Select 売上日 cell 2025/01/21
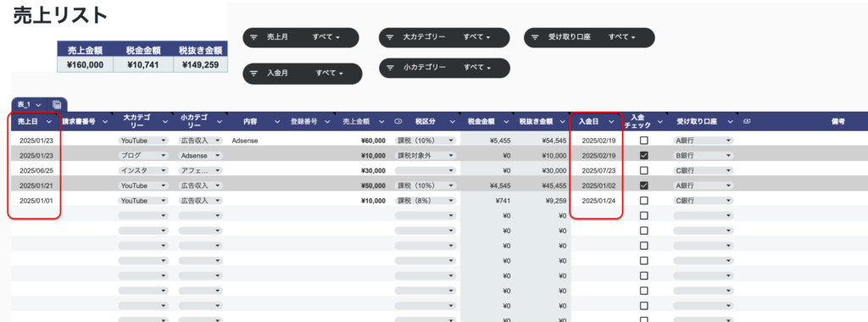Screen dimensions: 868x322 click(x=36, y=186)
